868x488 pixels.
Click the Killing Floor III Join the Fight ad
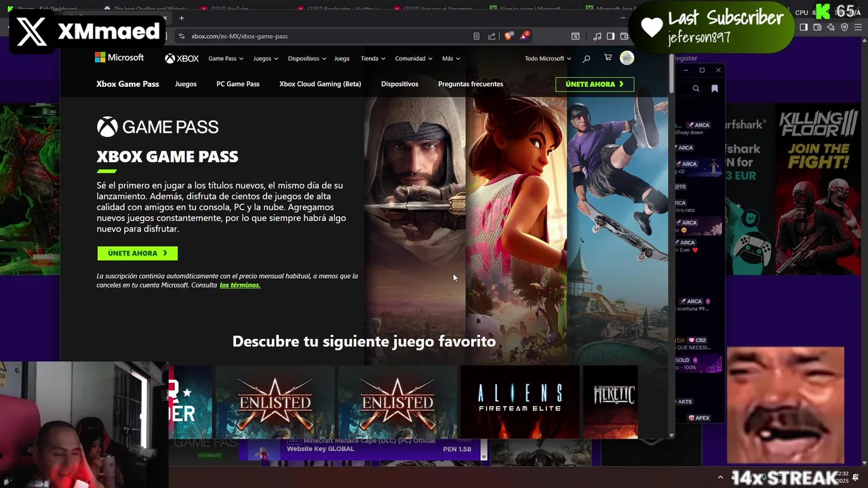[x=818, y=190]
